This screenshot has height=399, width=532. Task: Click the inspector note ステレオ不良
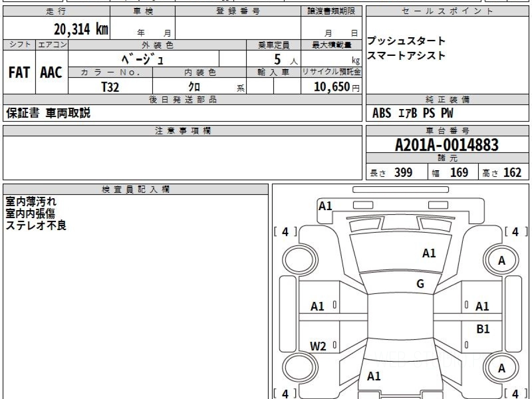[35, 225]
